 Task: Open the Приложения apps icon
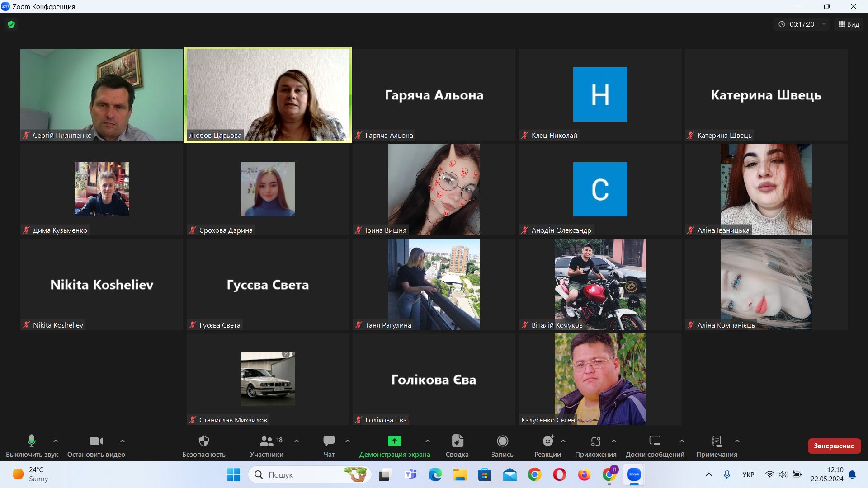pyautogui.click(x=595, y=441)
